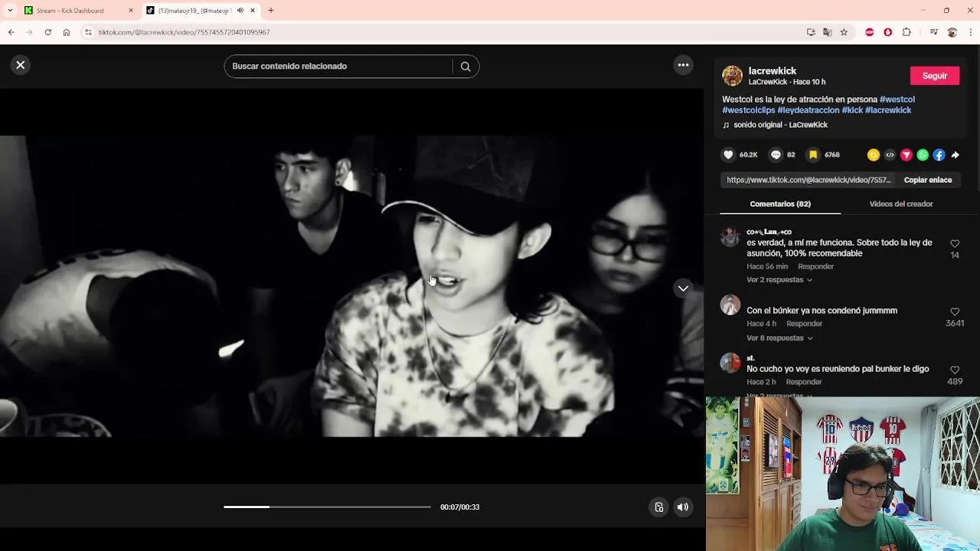Expand 'Ver 2 respuestas' under first comment
The image size is (980, 551).
[779, 280]
